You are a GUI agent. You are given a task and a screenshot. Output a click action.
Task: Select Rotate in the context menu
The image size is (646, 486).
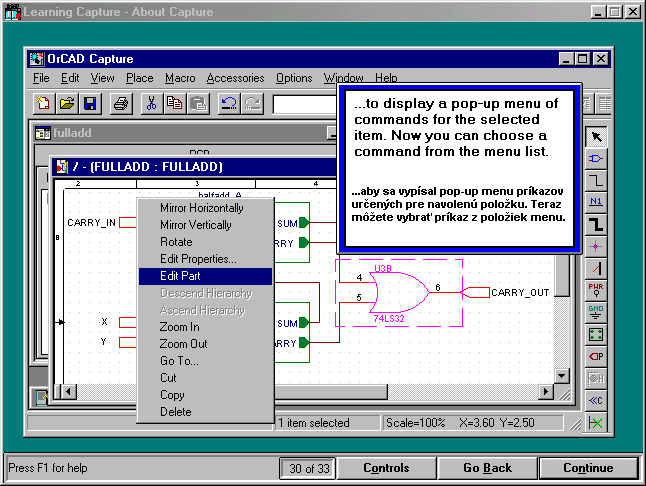(x=176, y=242)
